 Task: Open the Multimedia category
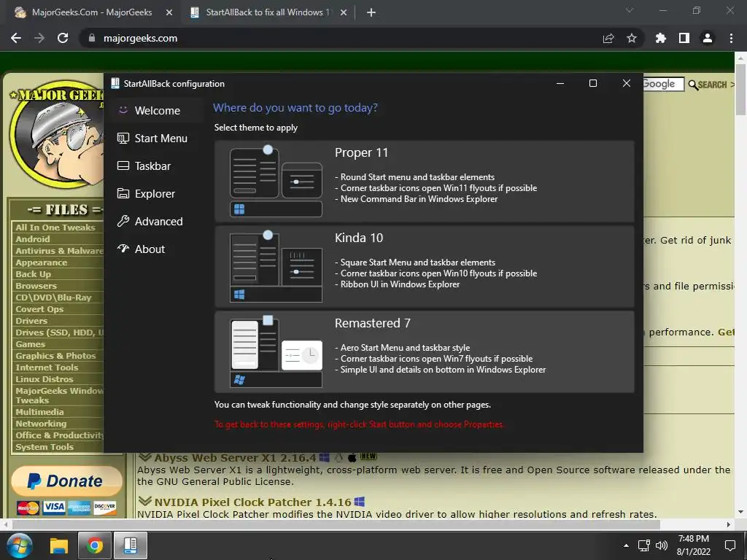pos(39,412)
